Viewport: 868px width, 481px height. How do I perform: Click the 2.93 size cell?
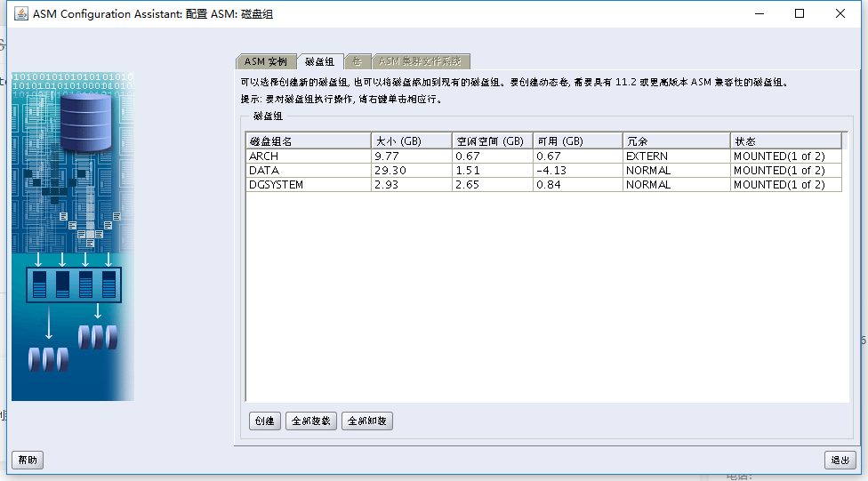click(x=411, y=185)
